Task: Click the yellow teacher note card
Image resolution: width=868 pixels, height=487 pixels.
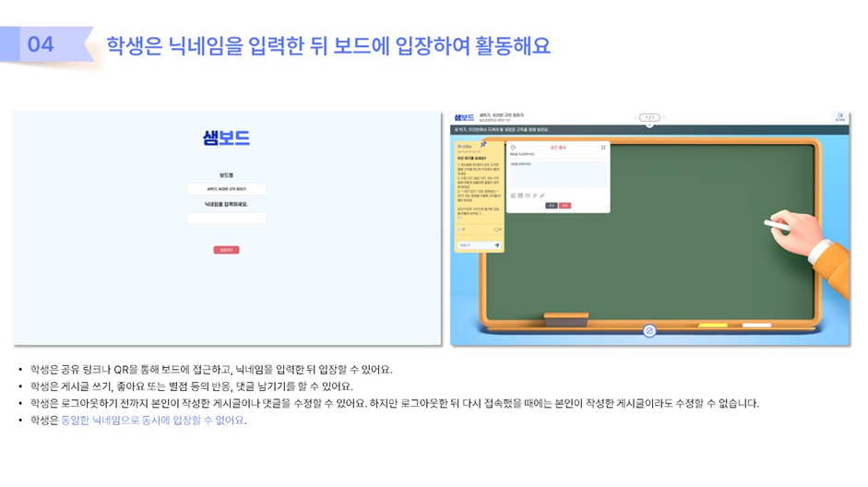Action: tap(480, 197)
